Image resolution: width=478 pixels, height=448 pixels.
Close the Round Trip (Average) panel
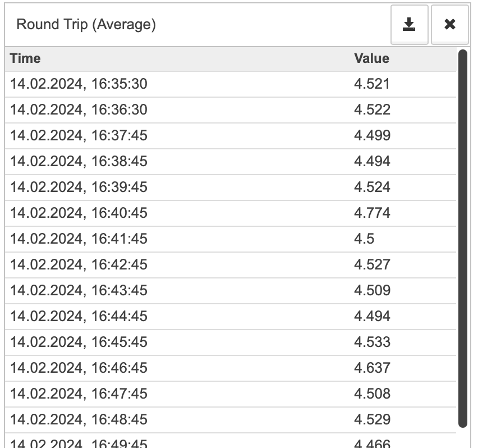tap(449, 24)
